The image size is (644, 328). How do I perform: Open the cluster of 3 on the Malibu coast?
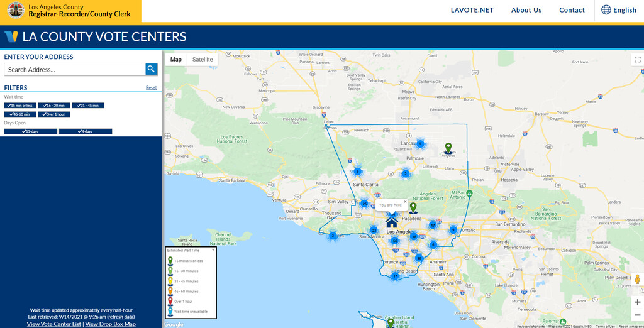[x=333, y=236]
